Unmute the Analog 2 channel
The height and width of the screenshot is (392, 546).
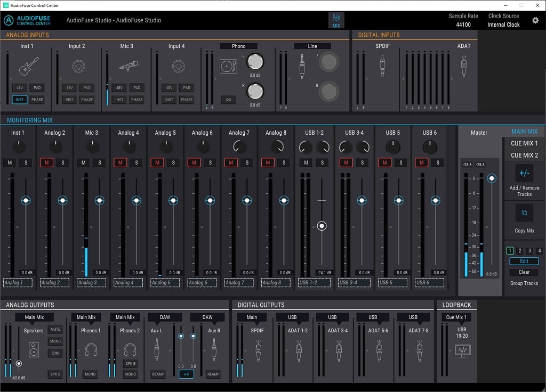(47, 162)
